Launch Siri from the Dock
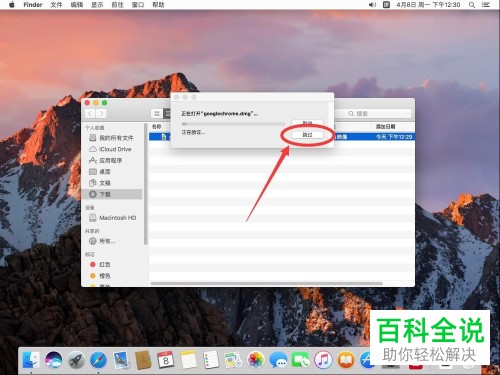 54,360
